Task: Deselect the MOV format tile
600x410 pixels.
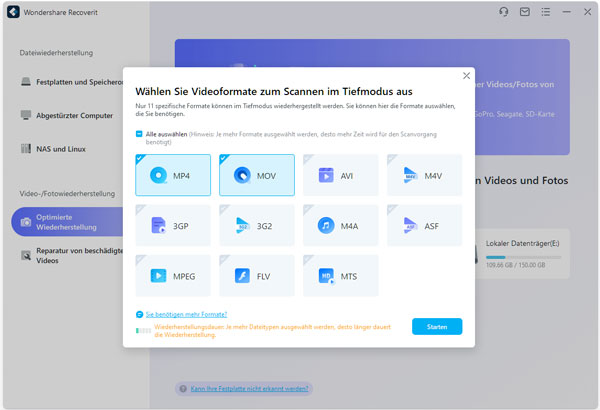Action: click(x=257, y=175)
